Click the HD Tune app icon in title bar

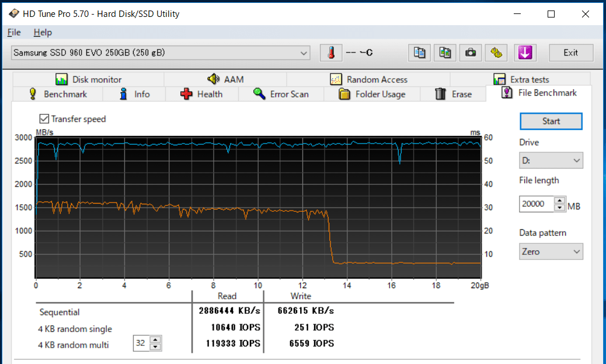(14, 13)
